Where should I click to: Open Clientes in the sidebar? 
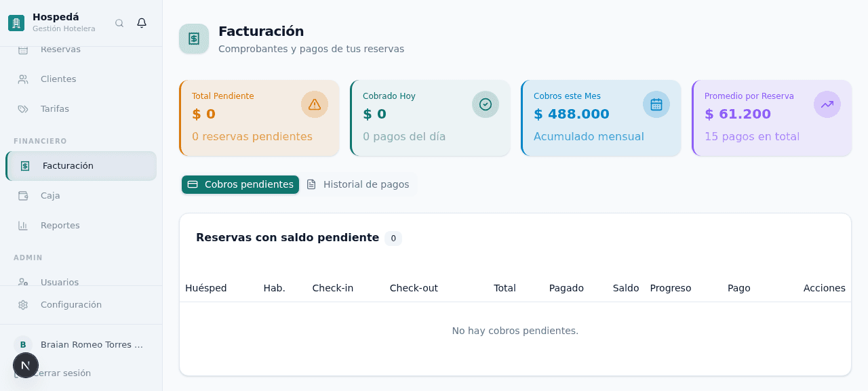81,79
